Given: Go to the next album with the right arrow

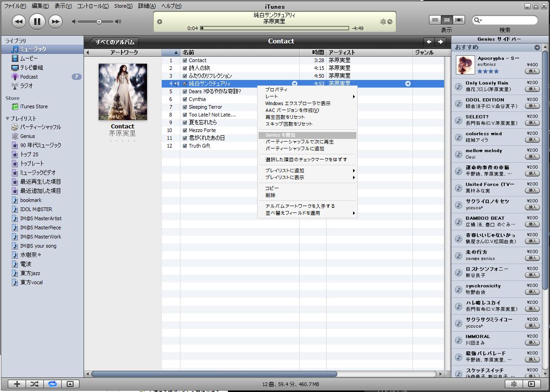Looking at the screenshot, I should point(440,42).
